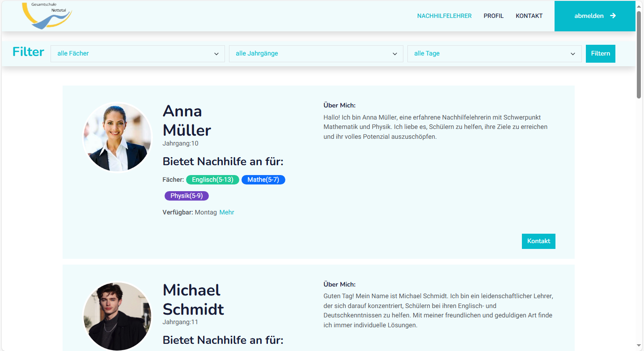The image size is (644, 351).
Task: Navigate to Kontakt in the navbar
Action: [529, 16]
